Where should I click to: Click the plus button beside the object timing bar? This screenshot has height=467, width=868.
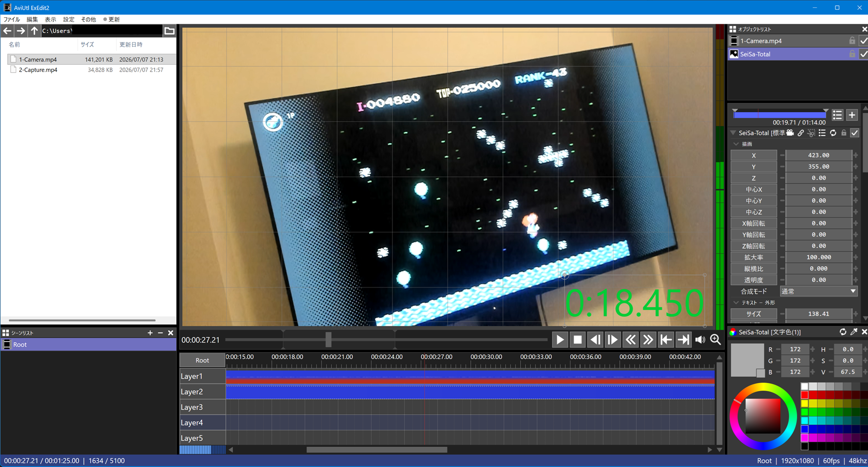tap(852, 115)
